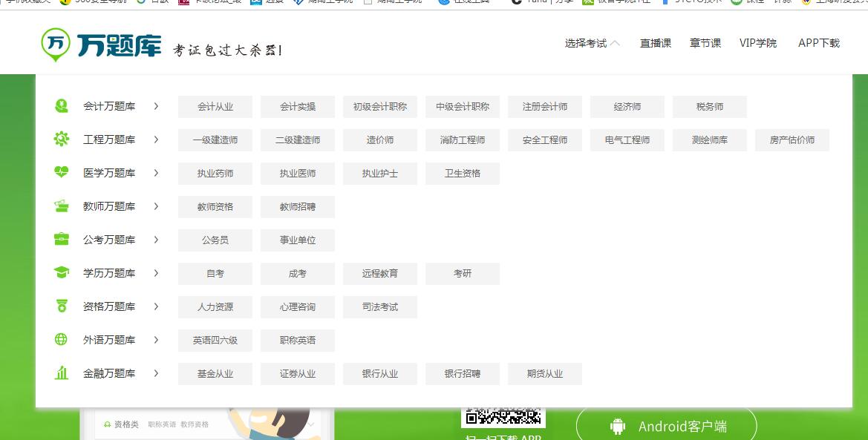Image resolution: width=868 pixels, height=440 pixels.
Task: Click the 万题库 logo icon
Action: coord(55,44)
